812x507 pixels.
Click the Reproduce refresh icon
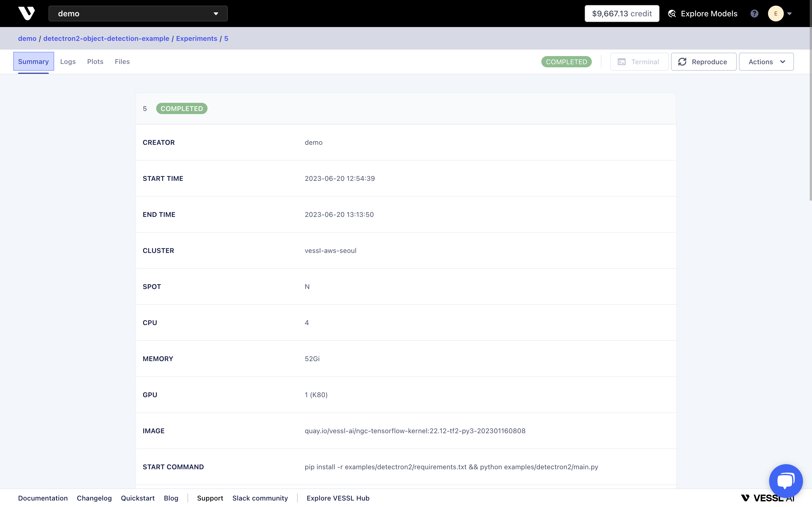(x=682, y=62)
